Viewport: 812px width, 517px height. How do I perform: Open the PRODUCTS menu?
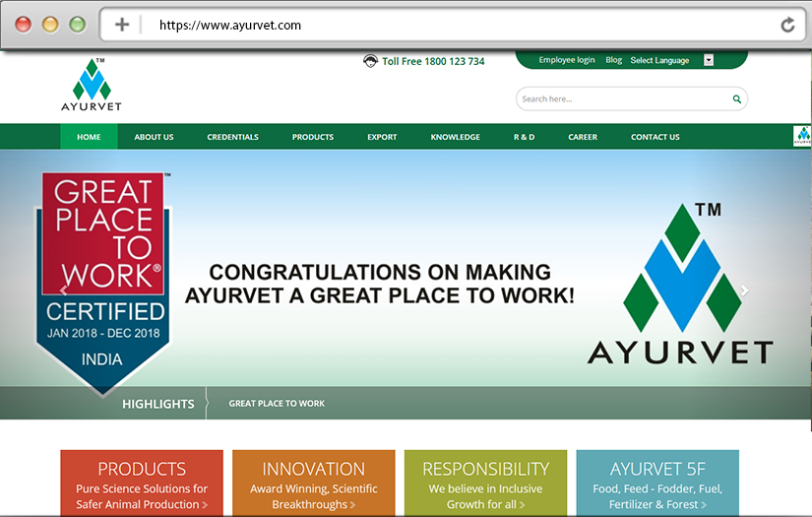coord(313,137)
